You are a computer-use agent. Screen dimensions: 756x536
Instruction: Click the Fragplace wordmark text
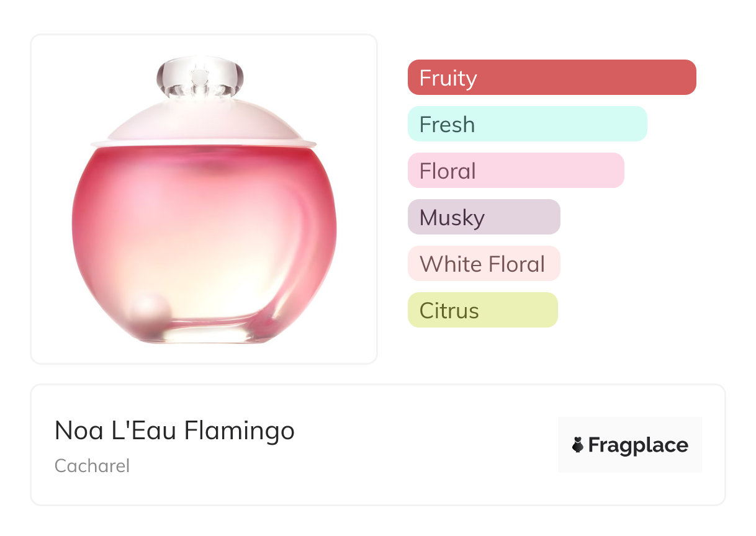click(638, 445)
